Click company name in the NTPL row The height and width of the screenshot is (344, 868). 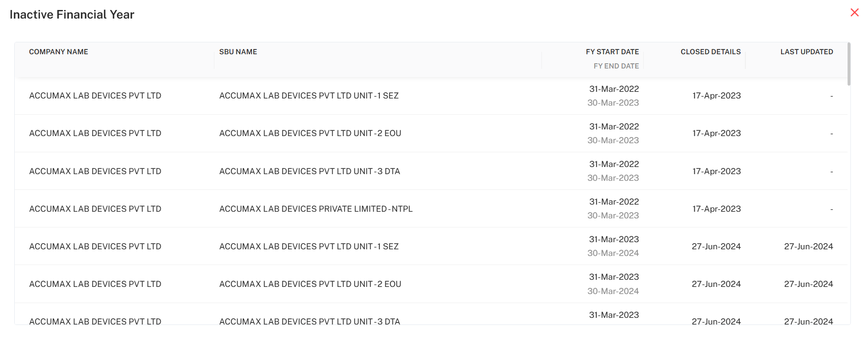pyautogui.click(x=95, y=209)
